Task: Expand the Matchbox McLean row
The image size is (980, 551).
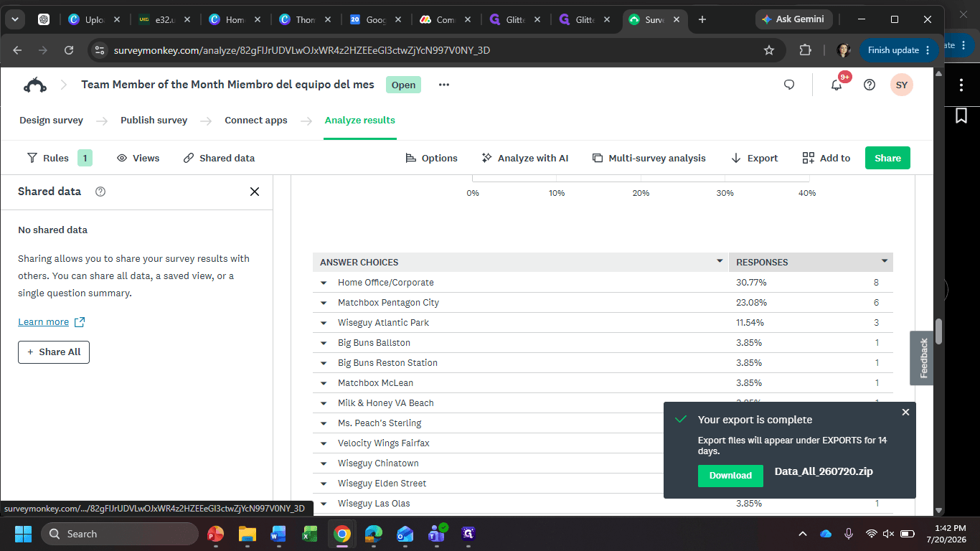Action: [x=324, y=383]
